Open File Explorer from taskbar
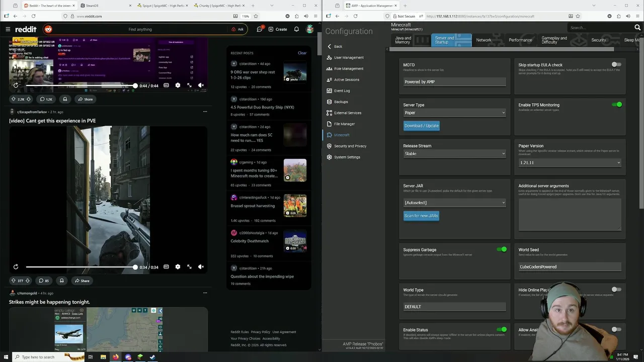Image resolution: width=644 pixels, height=362 pixels. (x=103, y=357)
